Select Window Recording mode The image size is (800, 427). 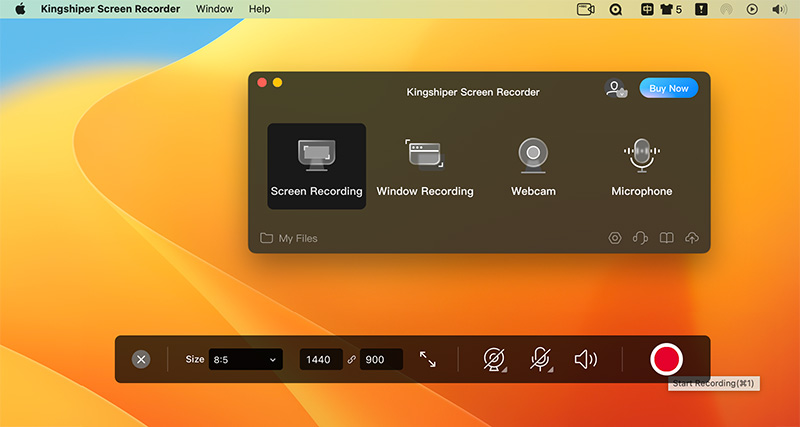425,166
